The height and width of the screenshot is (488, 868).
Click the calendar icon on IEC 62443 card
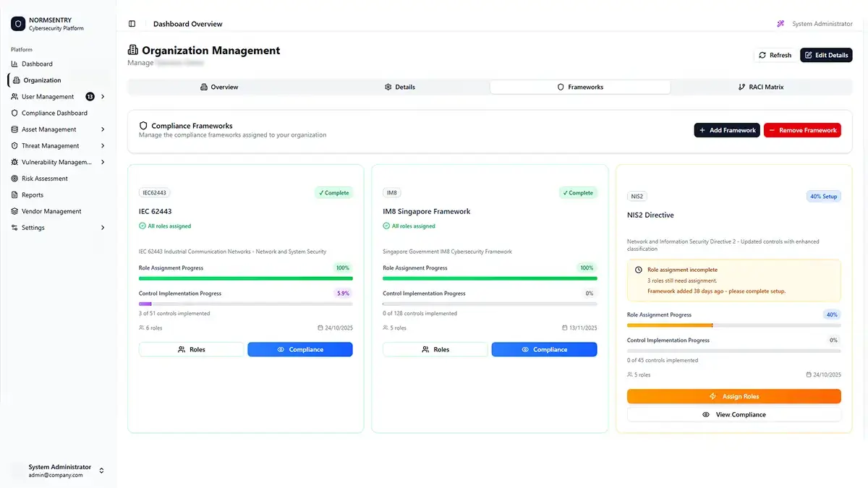(x=320, y=328)
